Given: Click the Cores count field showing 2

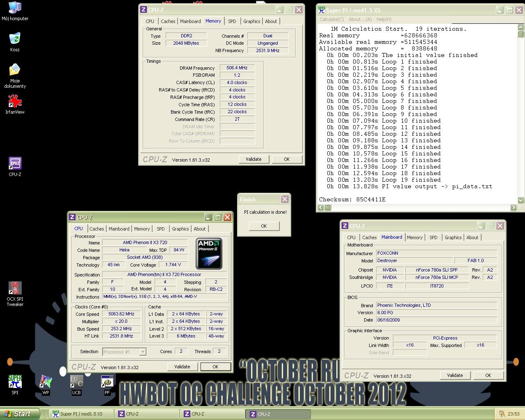Looking at the screenshot, I should (181, 351).
